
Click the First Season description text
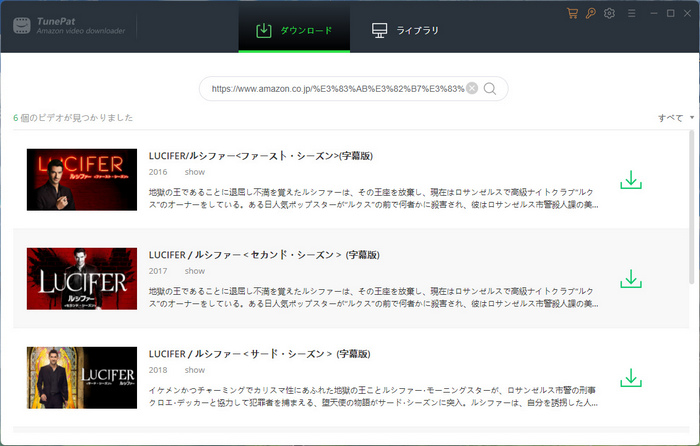coord(373,199)
